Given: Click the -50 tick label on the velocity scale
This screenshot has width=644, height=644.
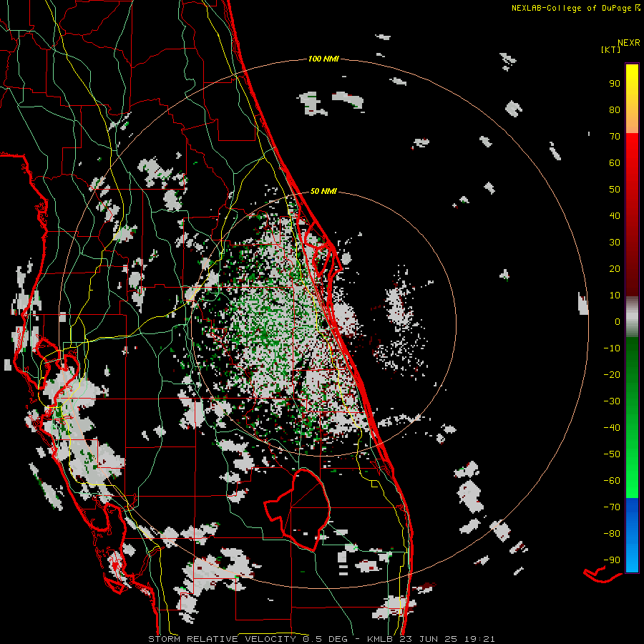Looking at the screenshot, I should (x=612, y=454).
